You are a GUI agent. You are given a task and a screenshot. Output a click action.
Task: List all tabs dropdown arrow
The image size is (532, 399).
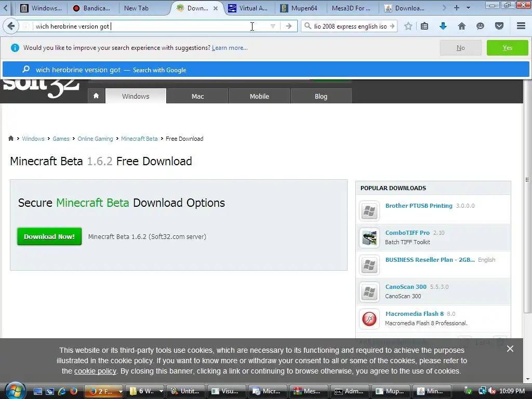point(469,8)
